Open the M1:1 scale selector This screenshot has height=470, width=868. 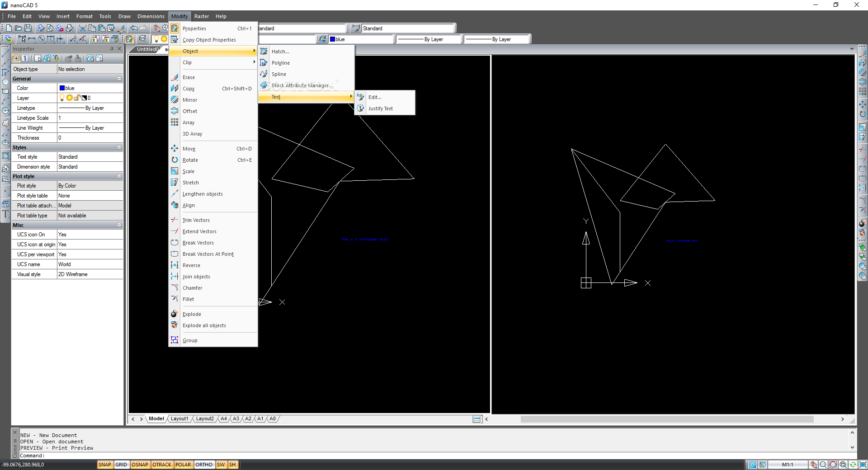tap(788, 465)
